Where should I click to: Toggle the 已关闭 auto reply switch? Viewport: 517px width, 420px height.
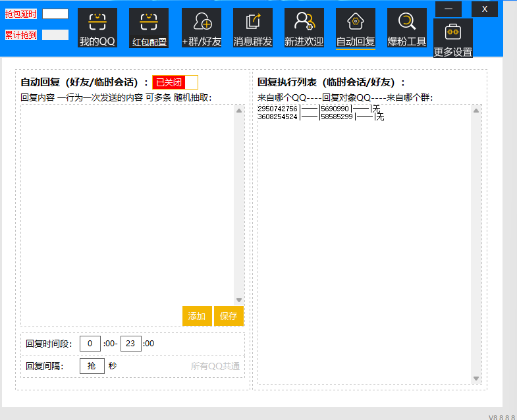175,82
